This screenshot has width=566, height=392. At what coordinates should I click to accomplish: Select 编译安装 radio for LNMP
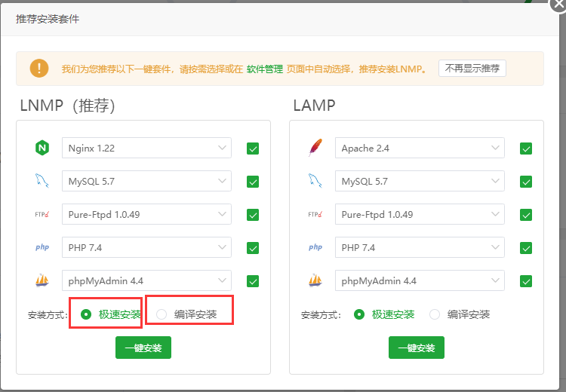pos(161,314)
